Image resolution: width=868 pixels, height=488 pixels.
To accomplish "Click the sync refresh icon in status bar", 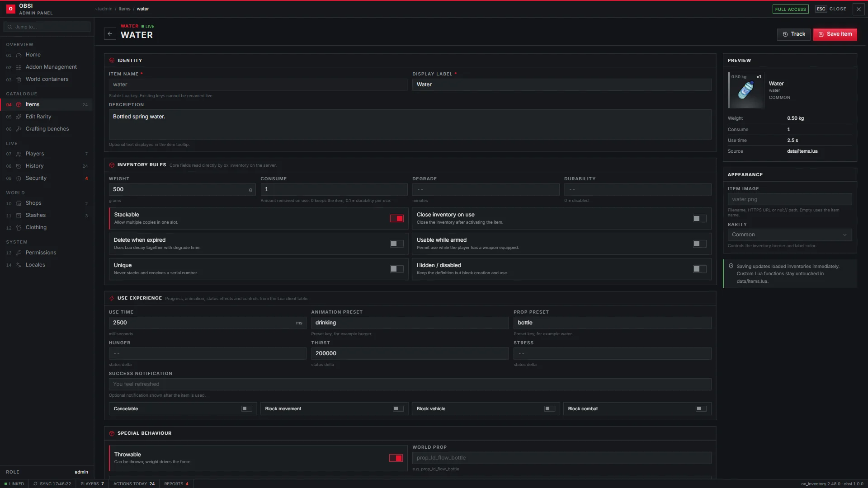I will [35, 484].
